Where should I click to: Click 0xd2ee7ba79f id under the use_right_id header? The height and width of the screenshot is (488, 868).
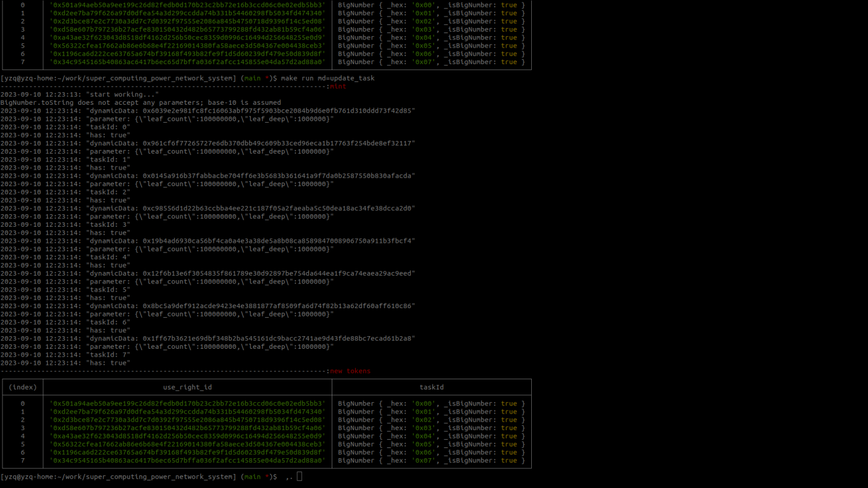point(187,412)
